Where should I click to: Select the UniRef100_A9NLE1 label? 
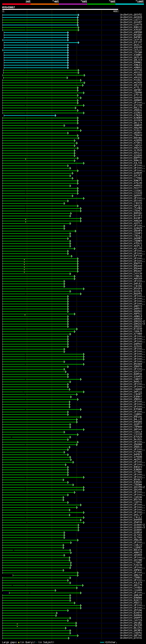(x=131, y=65)
